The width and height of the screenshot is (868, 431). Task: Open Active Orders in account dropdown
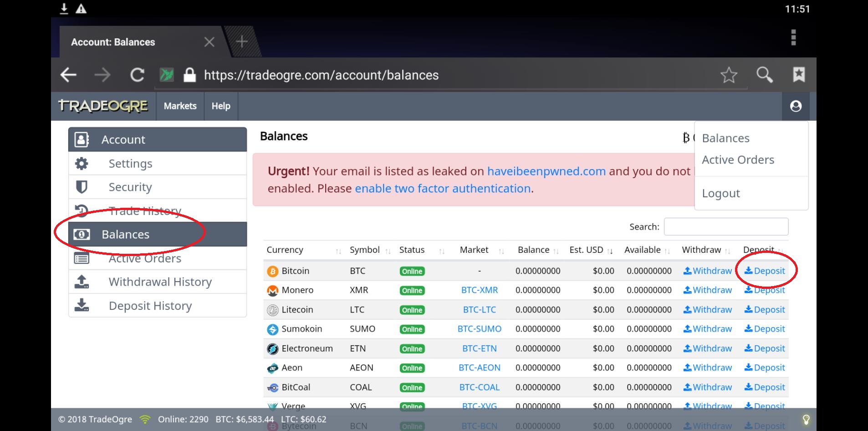[738, 160]
